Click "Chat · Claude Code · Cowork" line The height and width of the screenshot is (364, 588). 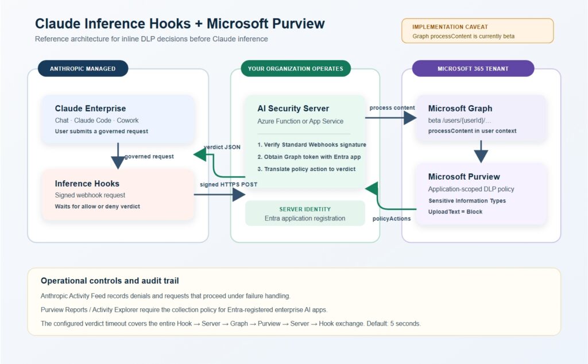[x=96, y=121]
